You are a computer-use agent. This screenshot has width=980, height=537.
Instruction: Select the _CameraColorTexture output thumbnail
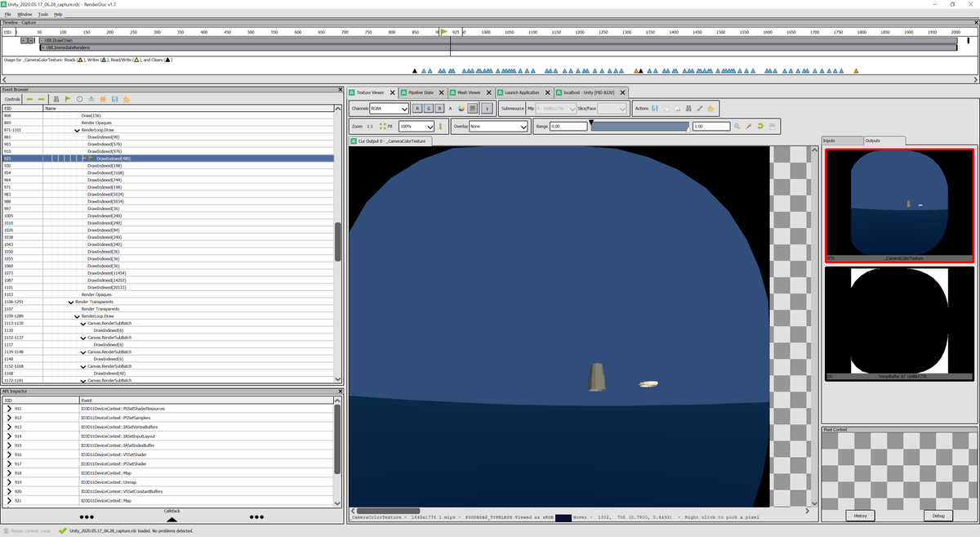point(899,205)
